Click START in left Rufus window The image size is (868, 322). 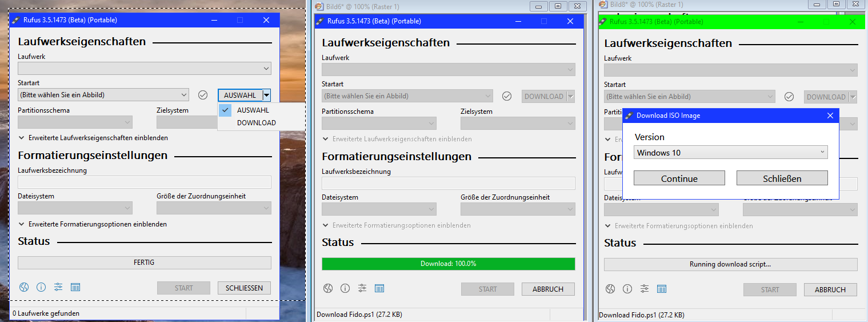click(183, 288)
